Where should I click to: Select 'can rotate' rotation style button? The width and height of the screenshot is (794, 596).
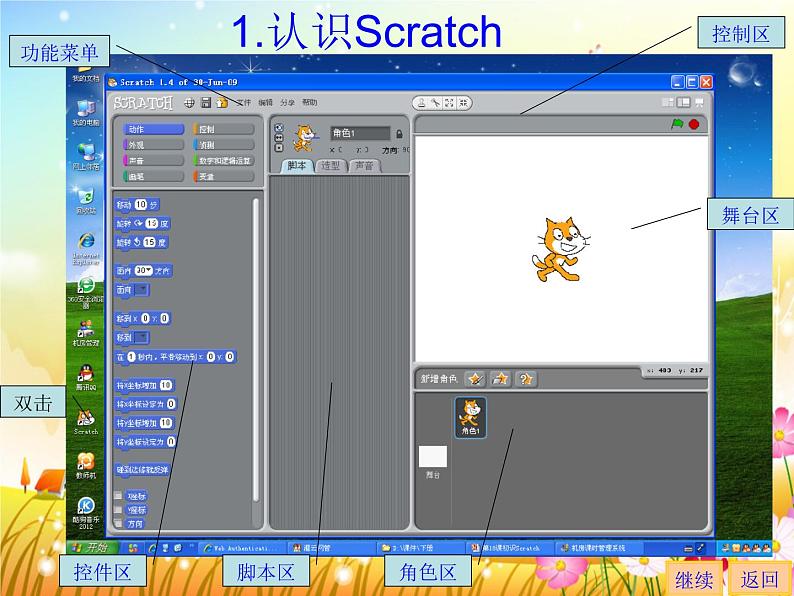point(279,128)
